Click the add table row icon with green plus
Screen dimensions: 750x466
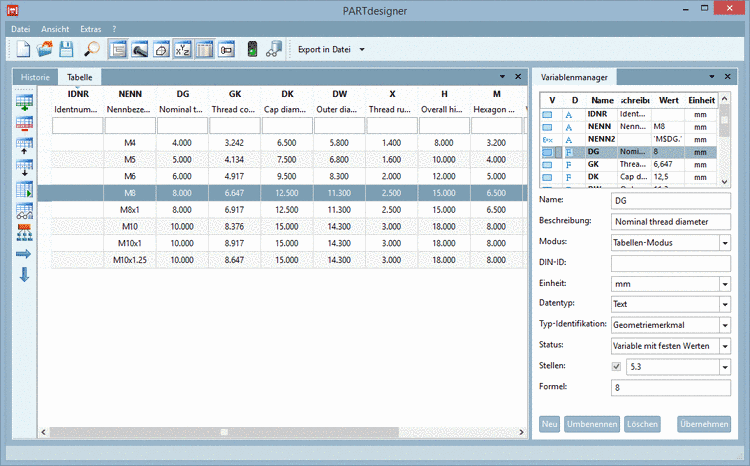point(24,100)
